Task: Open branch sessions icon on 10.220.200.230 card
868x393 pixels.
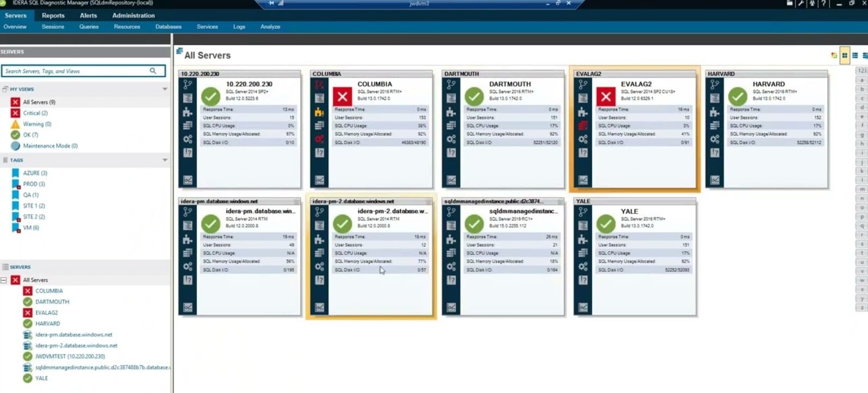Action: (x=188, y=85)
